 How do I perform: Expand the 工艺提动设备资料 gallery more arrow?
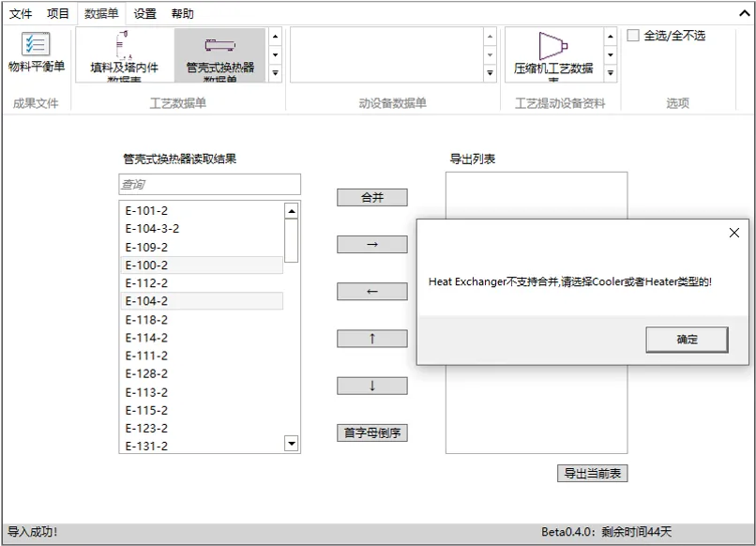pyautogui.click(x=610, y=73)
